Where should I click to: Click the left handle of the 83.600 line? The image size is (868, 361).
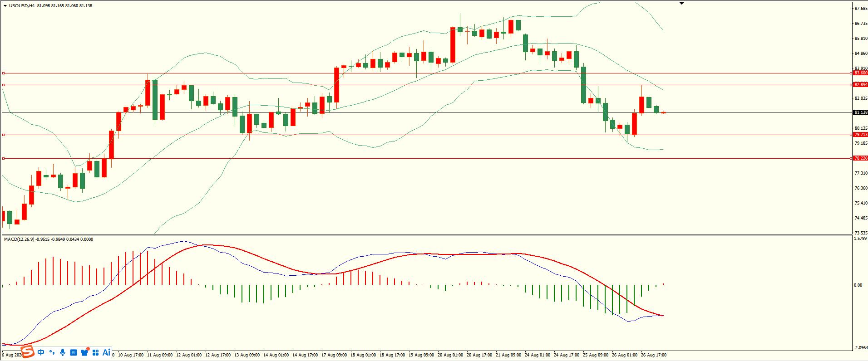4,73
